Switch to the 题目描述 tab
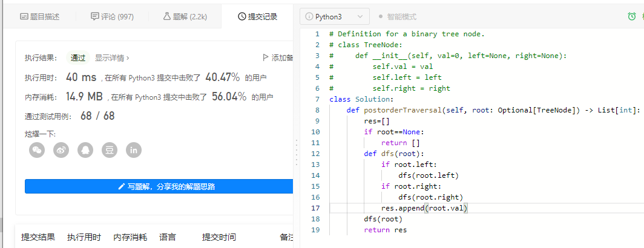Image resolution: width=644 pixels, height=248 pixels. (x=40, y=17)
